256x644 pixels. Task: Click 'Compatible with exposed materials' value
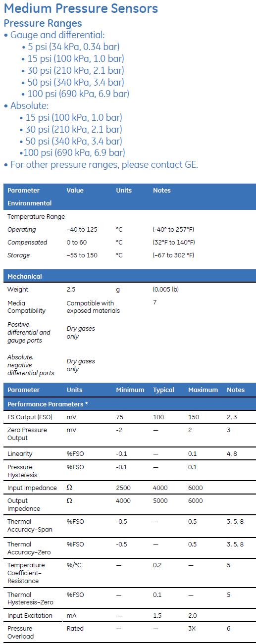tap(93, 307)
